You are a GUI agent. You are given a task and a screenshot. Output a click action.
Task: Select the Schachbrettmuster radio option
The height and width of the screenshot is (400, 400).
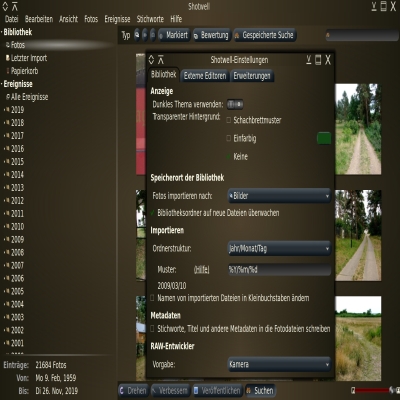pyautogui.click(x=229, y=120)
